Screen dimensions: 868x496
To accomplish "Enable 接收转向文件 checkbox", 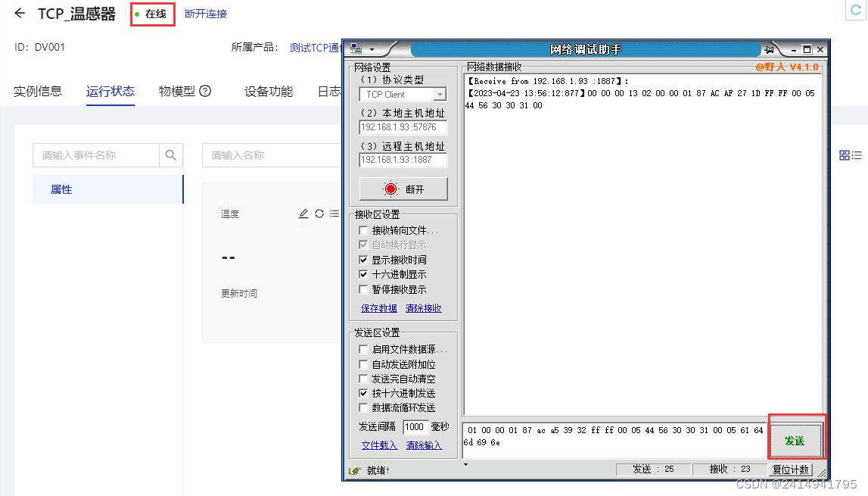I will [362, 230].
